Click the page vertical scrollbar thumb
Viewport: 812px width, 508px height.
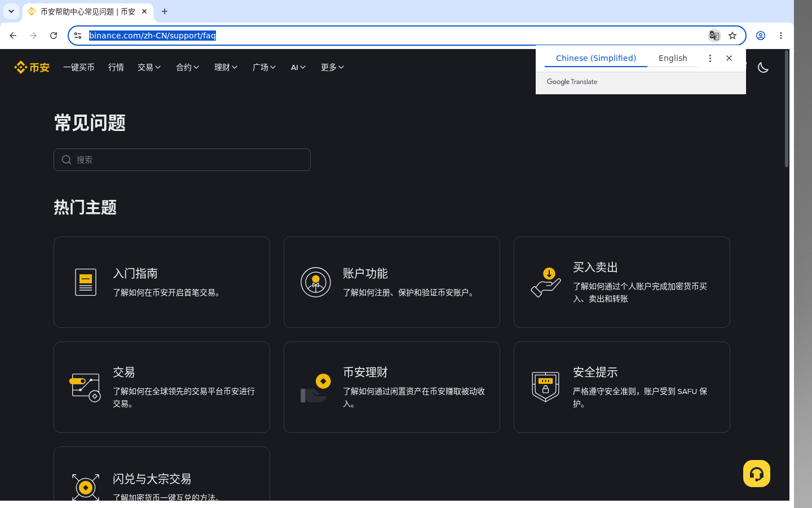coord(787,108)
